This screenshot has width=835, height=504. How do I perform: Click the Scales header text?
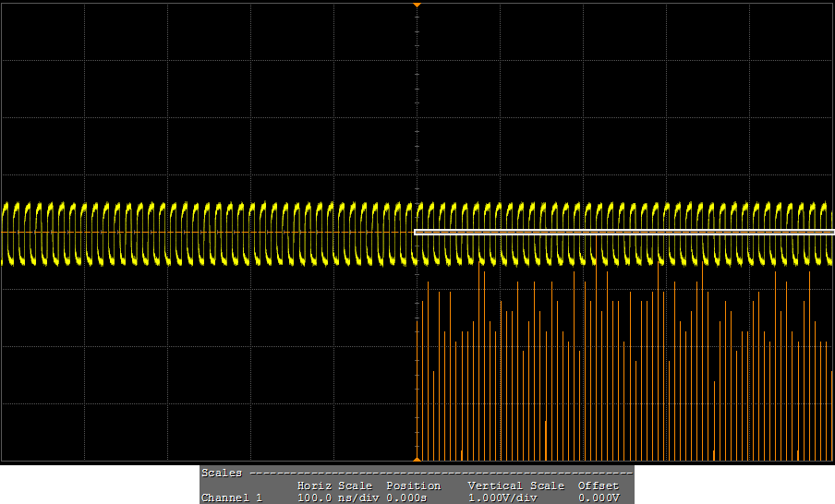tap(222, 473)
